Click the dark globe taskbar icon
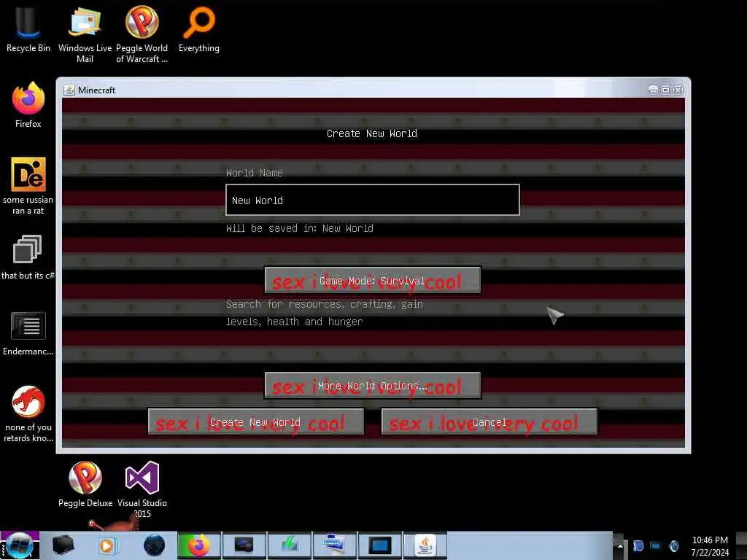Screen dimensions: 747x560 (x=155, y=545)
